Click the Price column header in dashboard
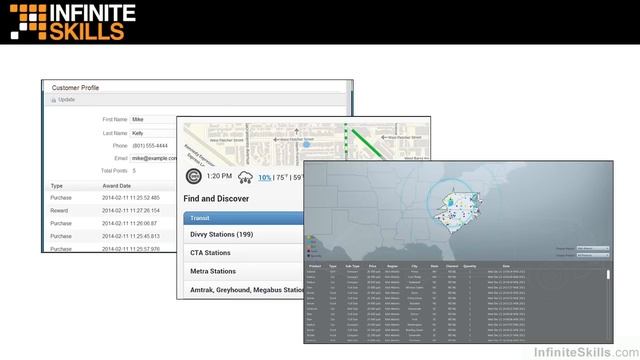This screenshot has height=360, width=640. 372,266
